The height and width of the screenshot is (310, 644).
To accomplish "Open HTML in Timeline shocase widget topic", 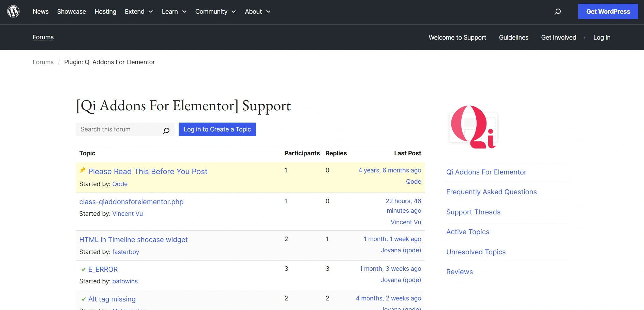I will click(133, 240).
